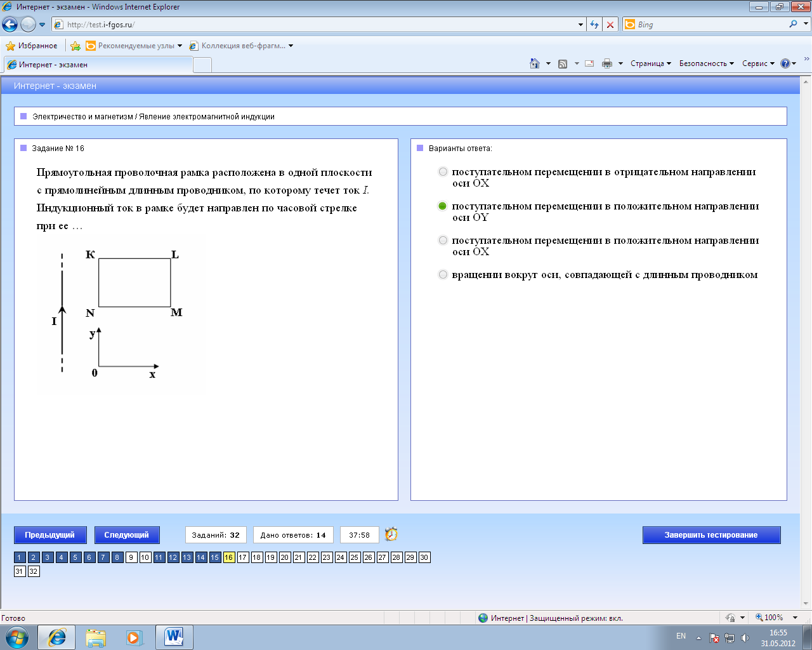
Task: Select answer: rotation around the long conductor
Action: [x=443, y=275]
